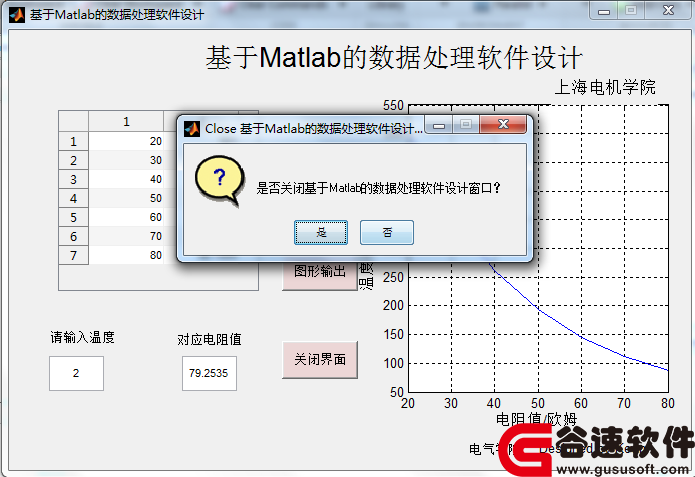Image resolution: width=695 pixels, height=477 pixels.
Task: Click the MATLAB icon in dialog title bar
Action: pos(192,129)
